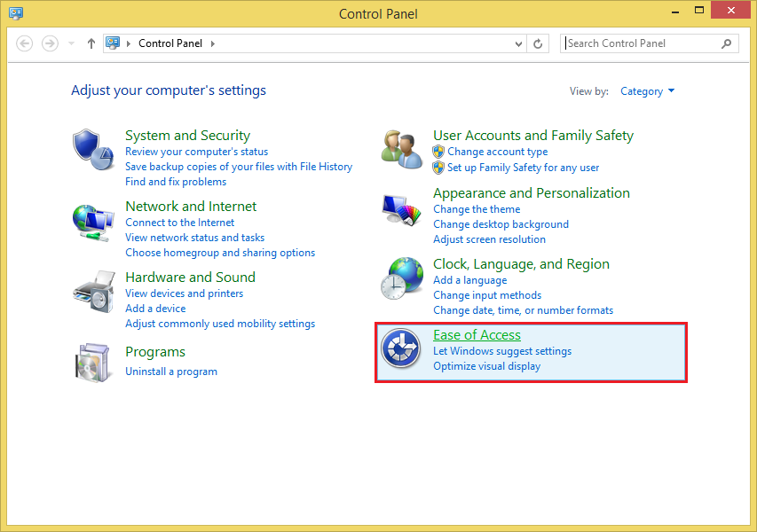
Task: Click Set up Family Safety for any user
Action: (x=523, y=168)
